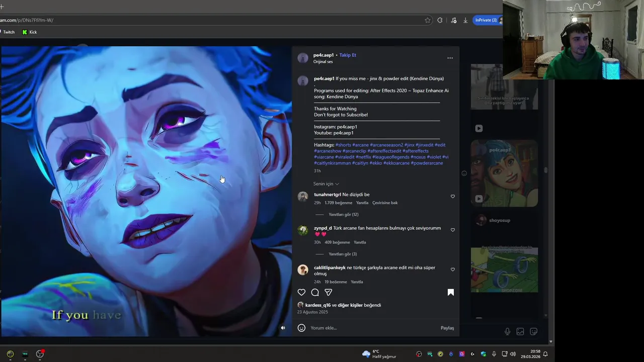Screen dimensions: 644x362
Task: Like the comment by zynpd_d
Action: click(453, 230)
